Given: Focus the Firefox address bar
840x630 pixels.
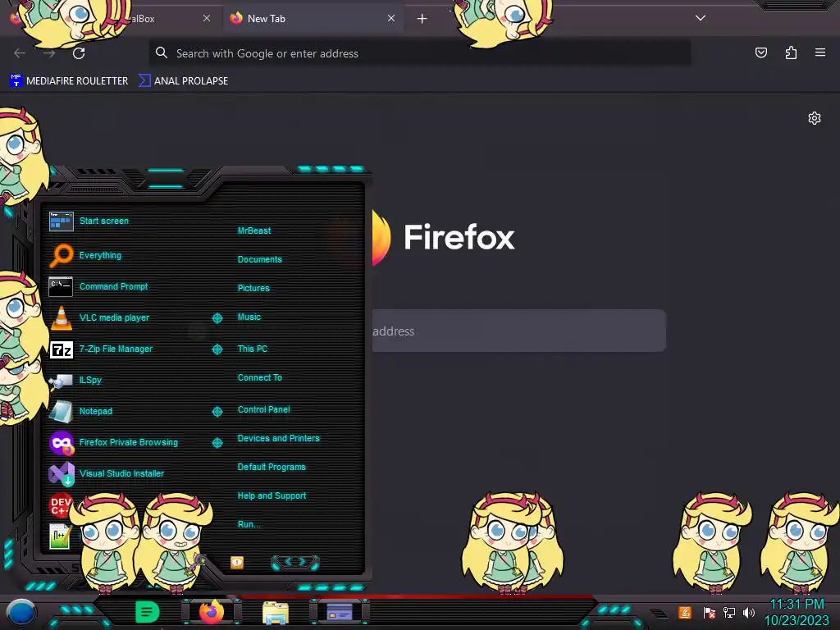Looking at the screenshot, I should pos(419,53).
